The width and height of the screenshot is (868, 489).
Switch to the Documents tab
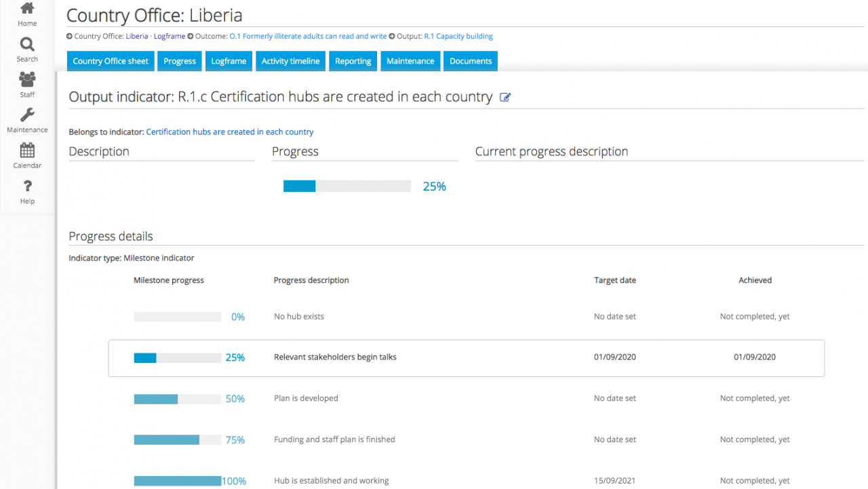470,61
